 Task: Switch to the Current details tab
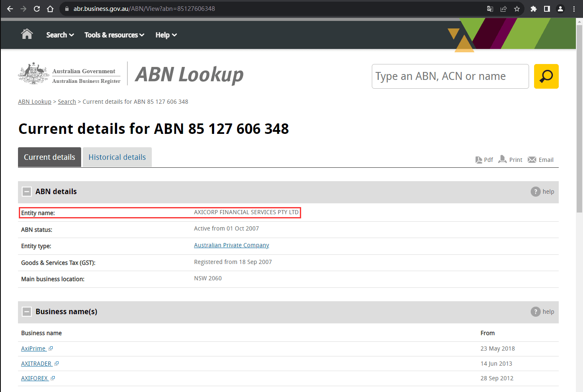click(x=49, y=157)
